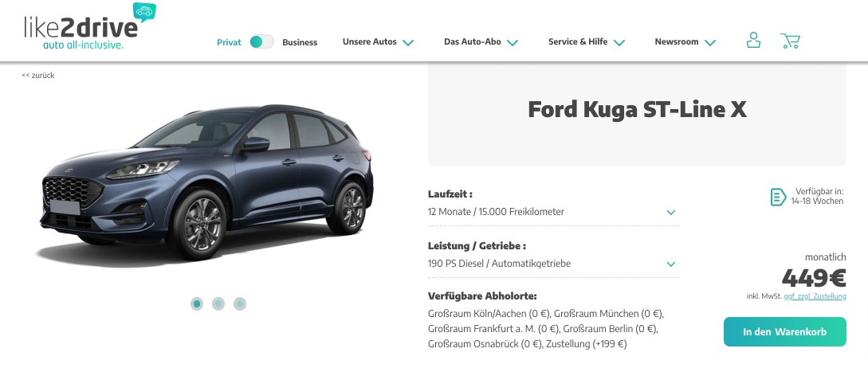Viewport: 868px width, 368px height.
Task: Click the Ford Kuga car image
Action: click(207, 182)
